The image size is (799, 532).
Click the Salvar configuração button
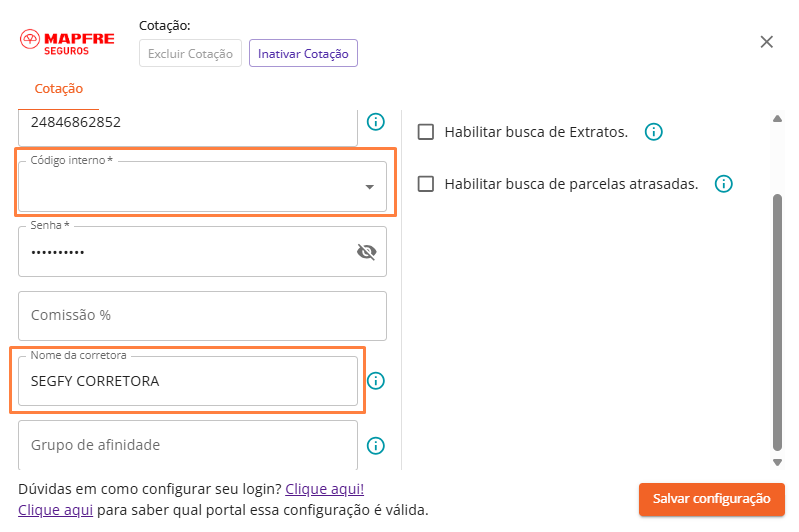tap(711, 499)
